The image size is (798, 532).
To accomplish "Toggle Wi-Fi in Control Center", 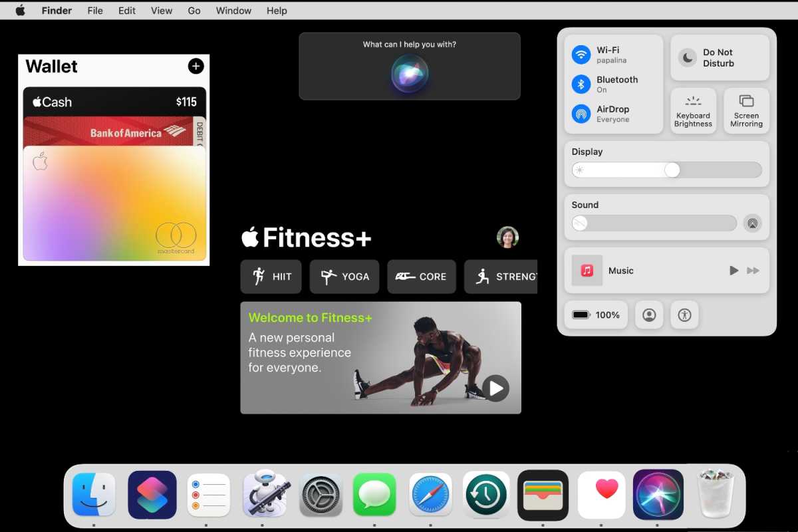I will pyautogui.click(x=581, y=55).
